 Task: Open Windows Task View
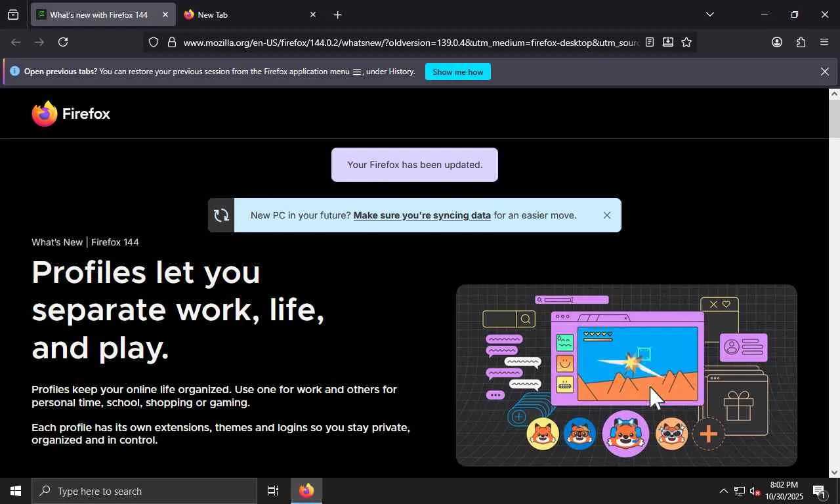coord(273,491)
